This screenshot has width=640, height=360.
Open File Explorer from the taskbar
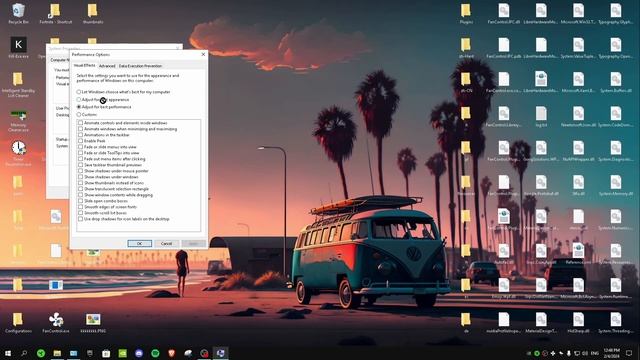[x=57, y=353]
